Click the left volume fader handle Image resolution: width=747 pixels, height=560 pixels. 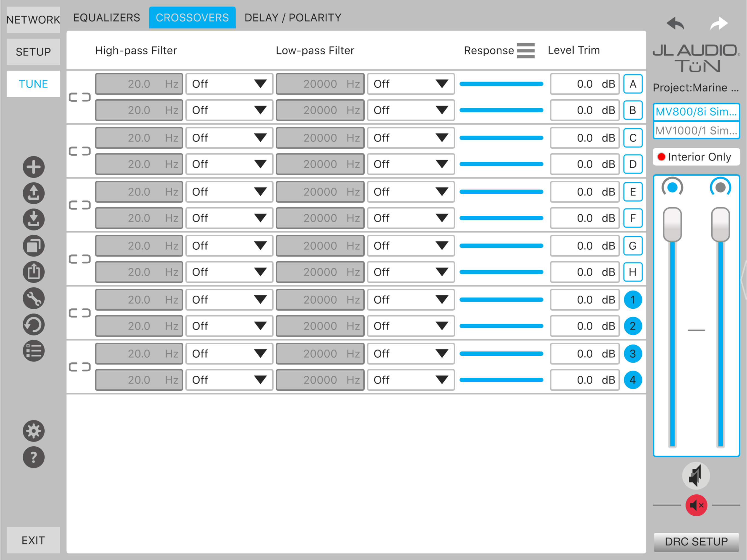672,224
